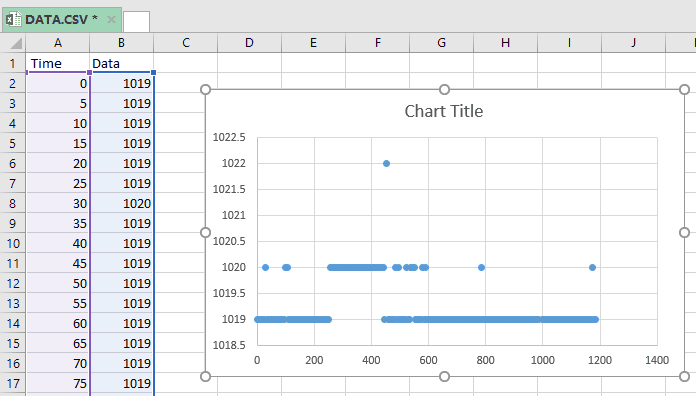Select column G header

pos(441,43)
